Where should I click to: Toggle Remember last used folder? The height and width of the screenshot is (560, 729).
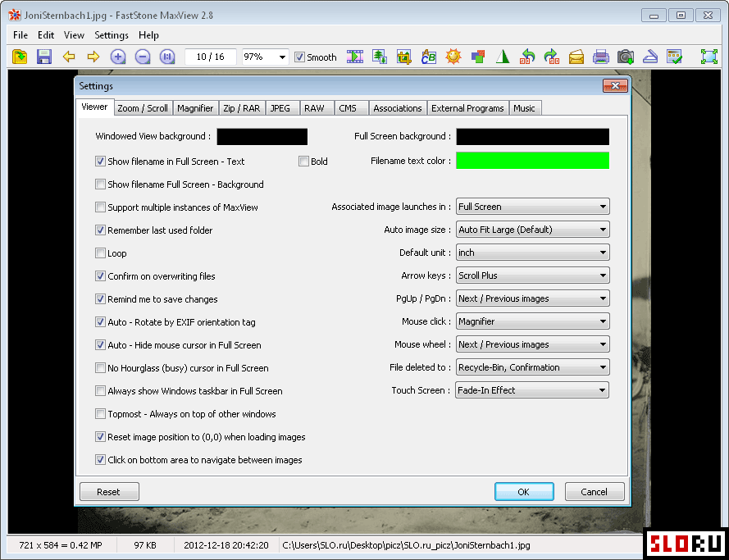[x=100, y=230]
